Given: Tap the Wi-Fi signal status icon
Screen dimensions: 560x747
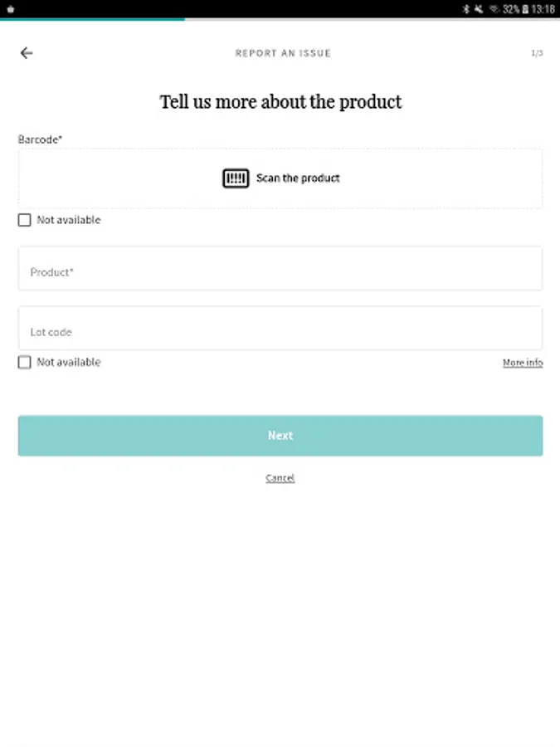Looking at the screenshot, I should [494, 9].
